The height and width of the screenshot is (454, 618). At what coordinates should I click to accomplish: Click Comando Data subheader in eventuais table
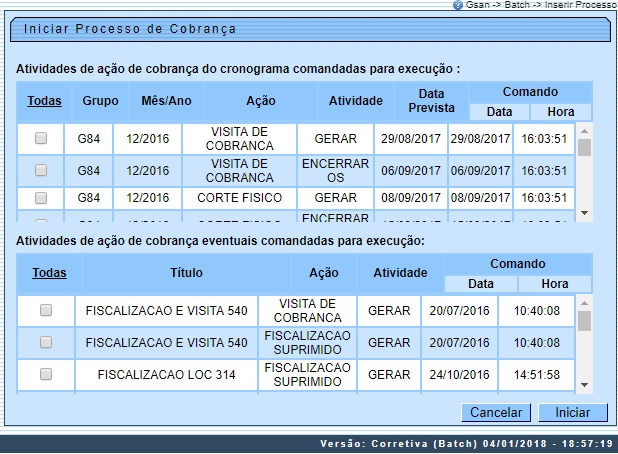480,284
